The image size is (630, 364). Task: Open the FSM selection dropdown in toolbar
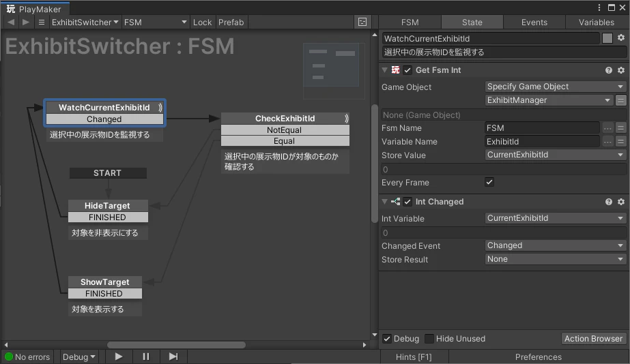tap(156, 22)
